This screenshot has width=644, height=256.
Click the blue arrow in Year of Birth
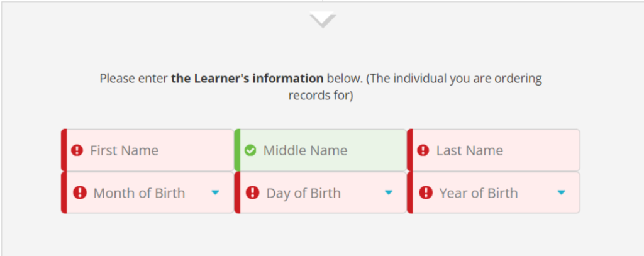(x=561, y=192)
